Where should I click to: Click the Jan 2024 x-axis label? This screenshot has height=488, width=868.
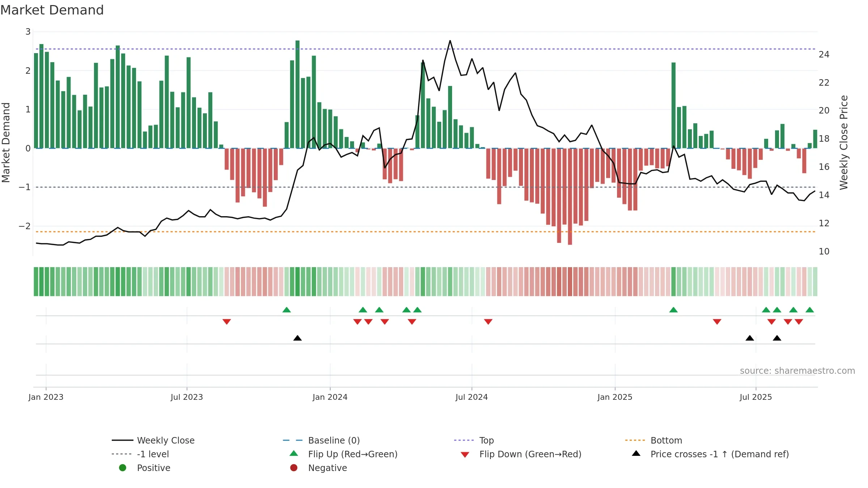330,397
